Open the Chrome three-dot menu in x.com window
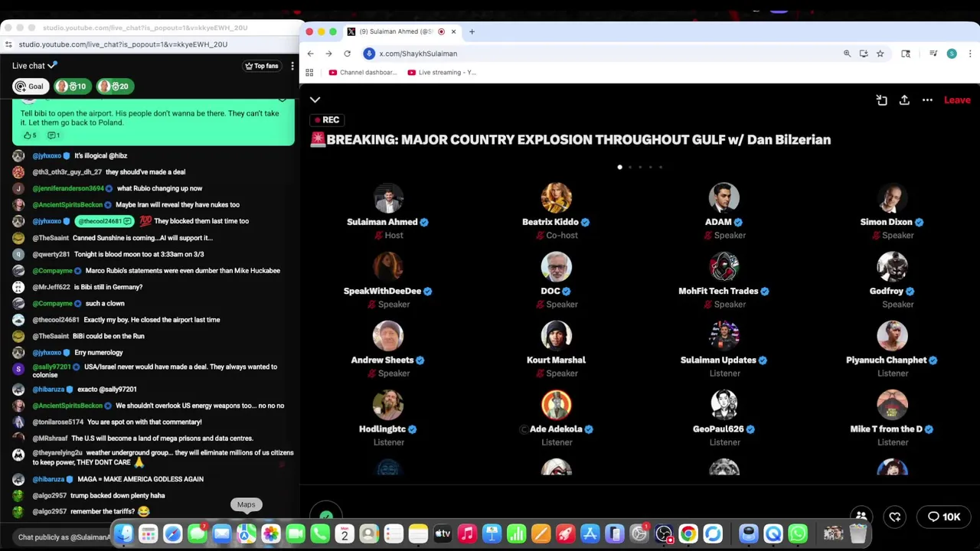Image resolution: width=980 pixels, height=551 pixels. [x=970, y=54]
